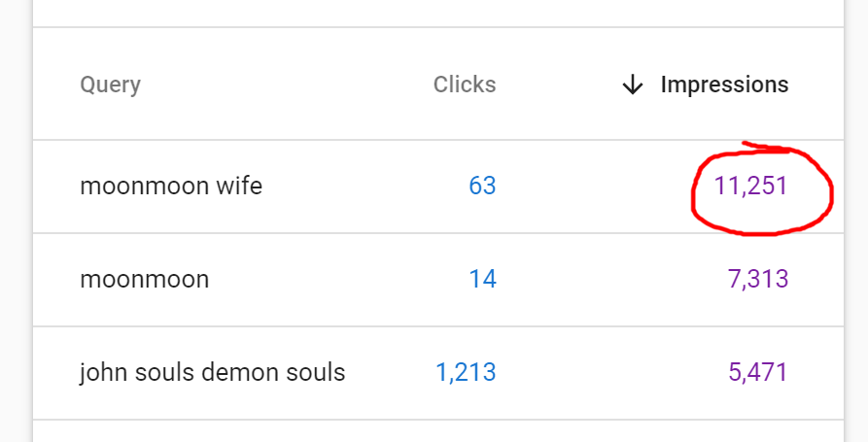Select the 7,313 impressions value

point(758,280)
